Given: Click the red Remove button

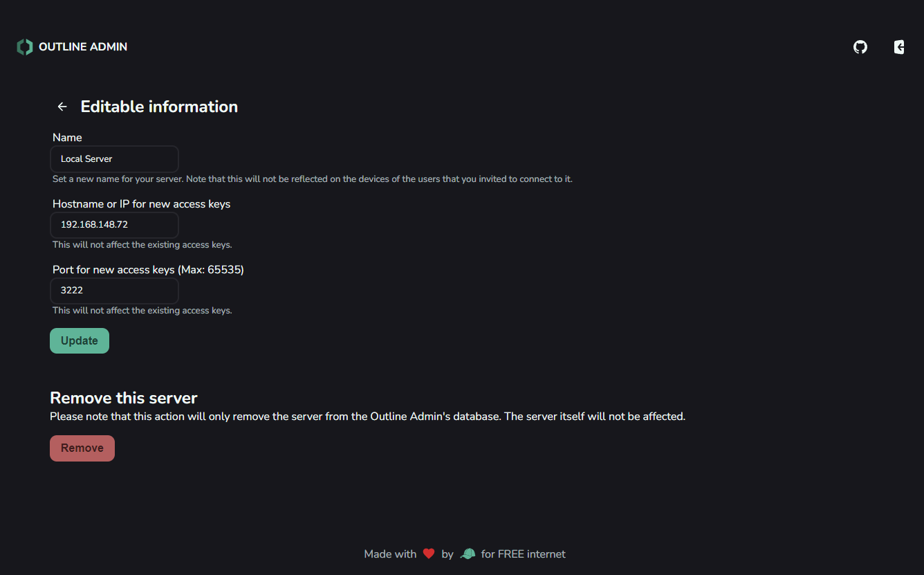Looking at the screenshot, I should coord(82,448).
